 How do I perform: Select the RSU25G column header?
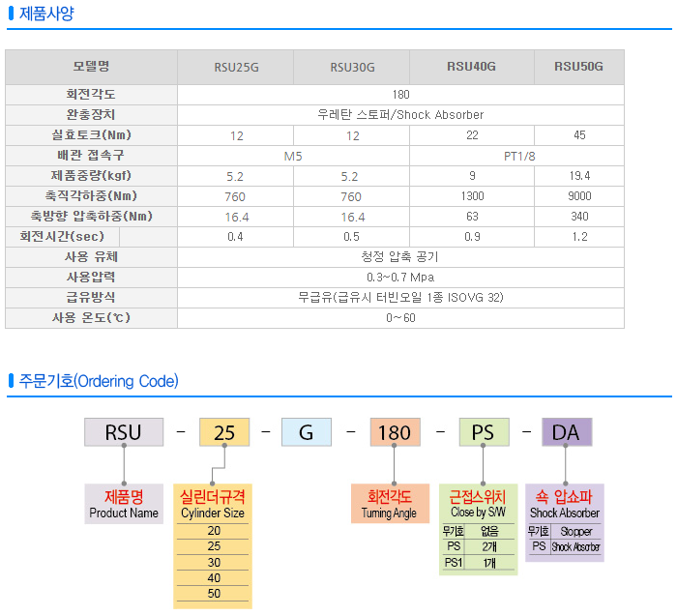tap(236, 68)
